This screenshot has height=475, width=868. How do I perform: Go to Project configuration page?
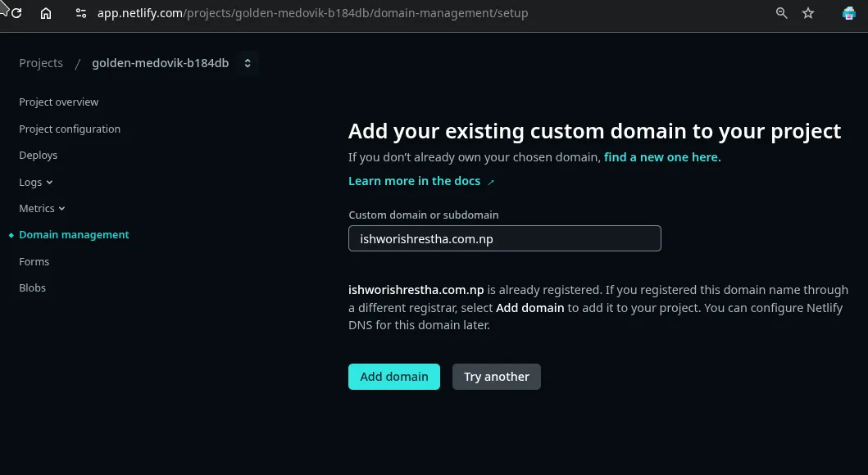click(70, 129)
